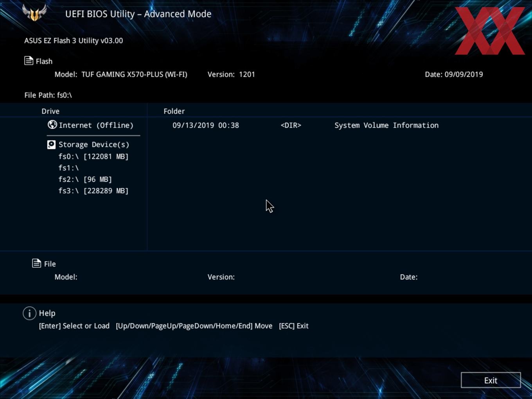
Task: Click the [Enter] Select or Load hint
Action: 74,326
